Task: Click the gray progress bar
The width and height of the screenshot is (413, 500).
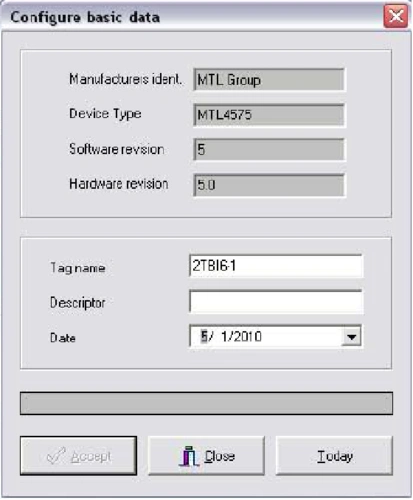Action: [206, 403]
